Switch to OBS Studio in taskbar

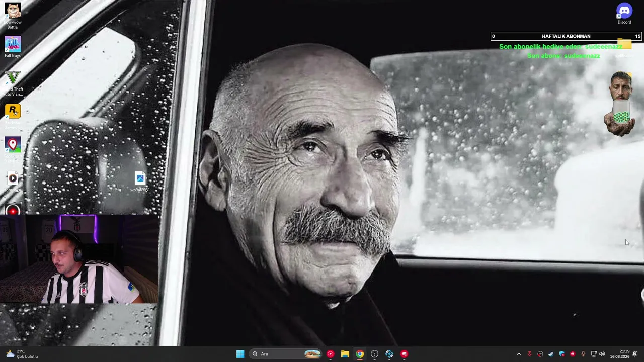[374, 354]
